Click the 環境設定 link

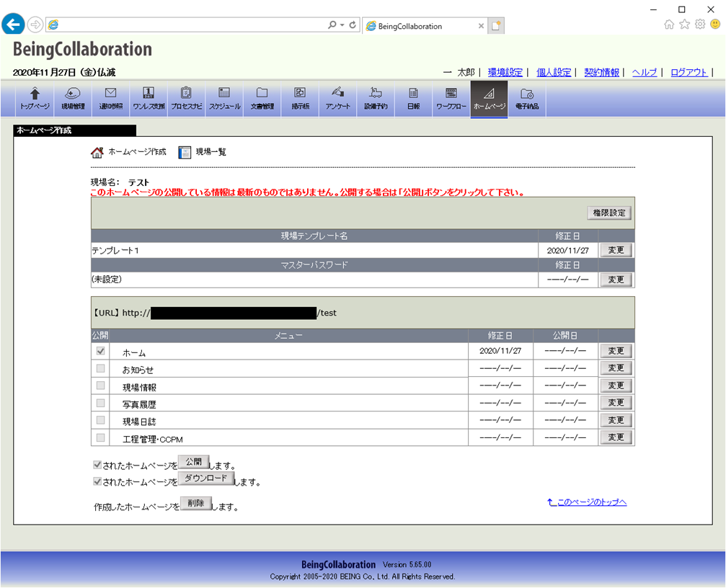point(505,73)
